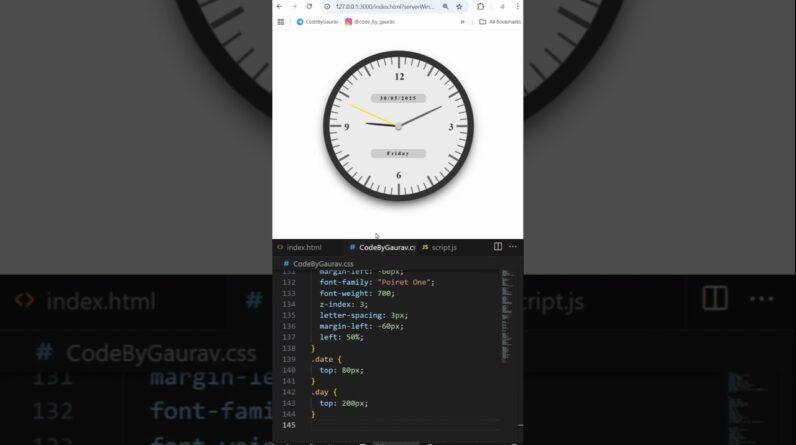Click the browser back arrow
The width and height of the screenshot is (796, 445).
coord(279,7)
